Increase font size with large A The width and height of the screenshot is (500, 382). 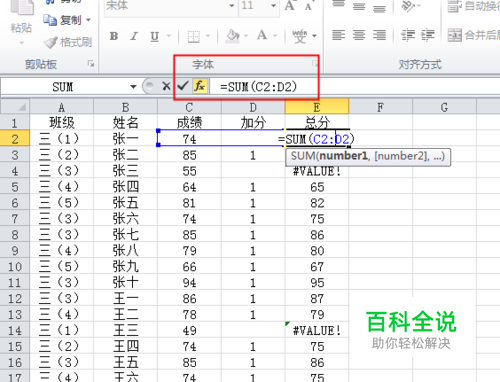[x=290, y=6]
